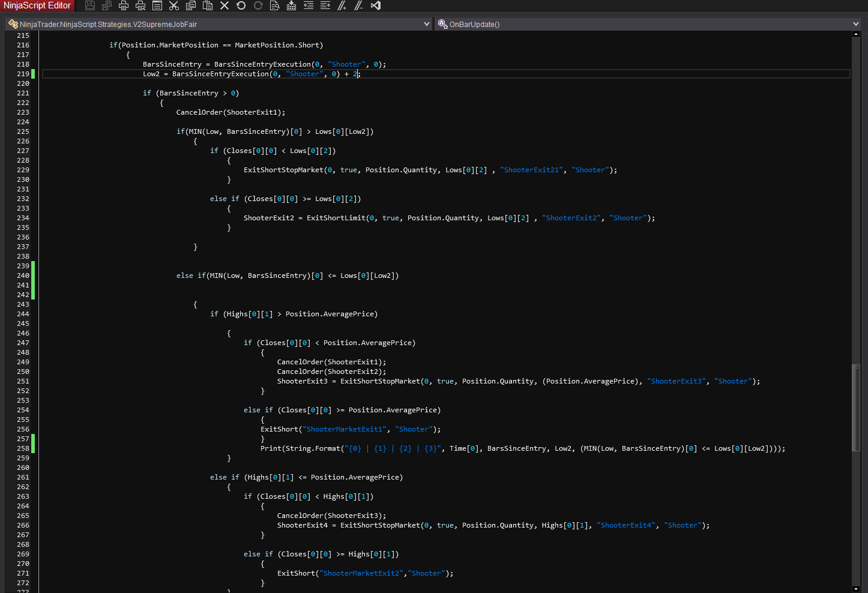The width and height of the screenshot is (868, 593).
Task: Click the Decrease Indent icon
Action: (309, 5)
